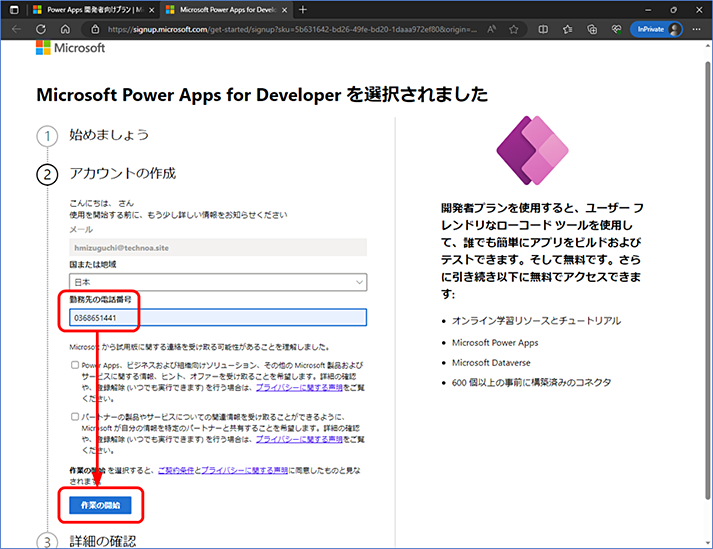713x549 pixels.
Task: Check the Power Apps offers checkbox
Action: click(75, 365)
